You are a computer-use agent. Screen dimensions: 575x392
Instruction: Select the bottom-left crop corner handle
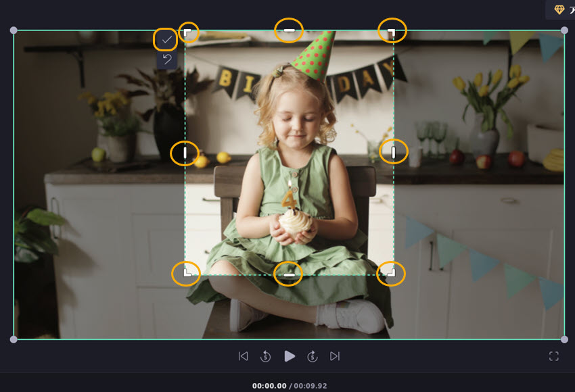point(187,273)
